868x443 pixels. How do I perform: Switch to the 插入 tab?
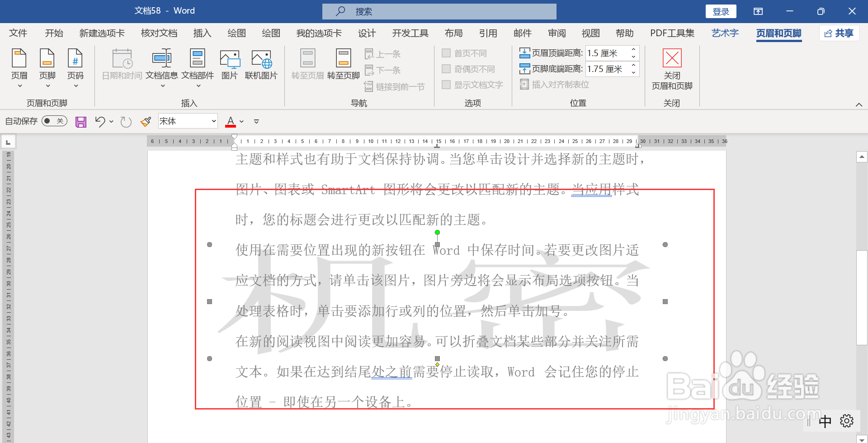(202, 33)
